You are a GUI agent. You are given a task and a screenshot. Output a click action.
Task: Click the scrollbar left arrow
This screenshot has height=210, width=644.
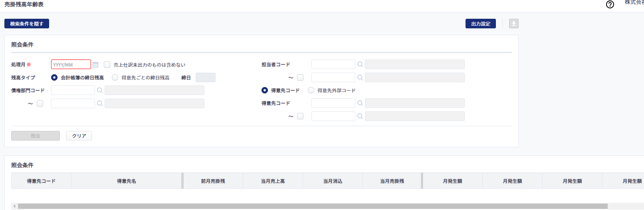[x=14, y=206]
